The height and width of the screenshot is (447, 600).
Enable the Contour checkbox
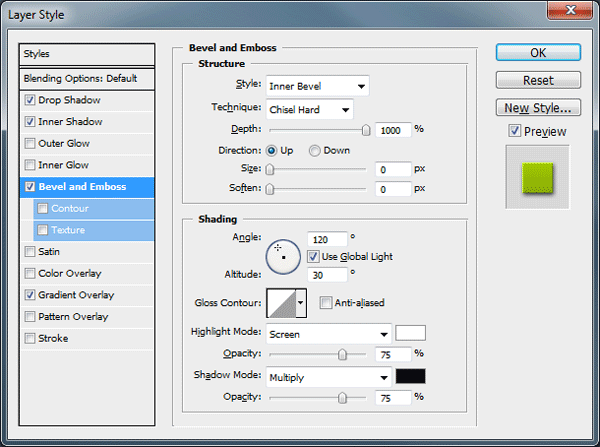point(42,209)
